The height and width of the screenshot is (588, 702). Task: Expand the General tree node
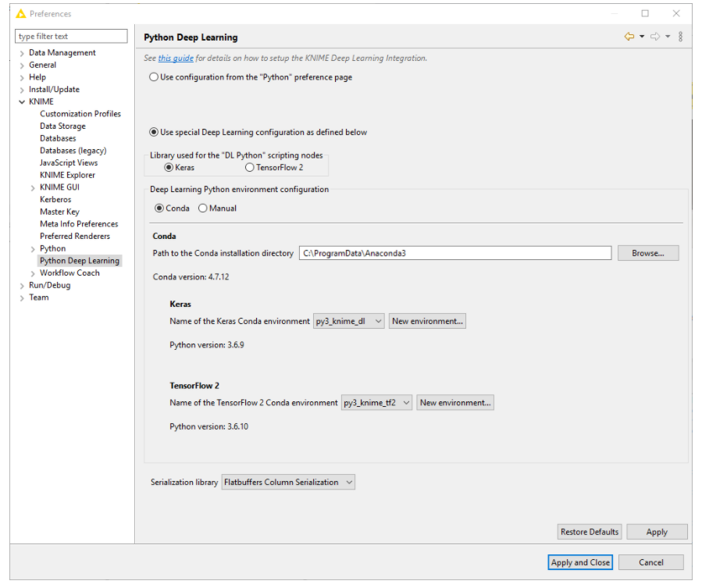pyautogui.click(x=22, y=66)
